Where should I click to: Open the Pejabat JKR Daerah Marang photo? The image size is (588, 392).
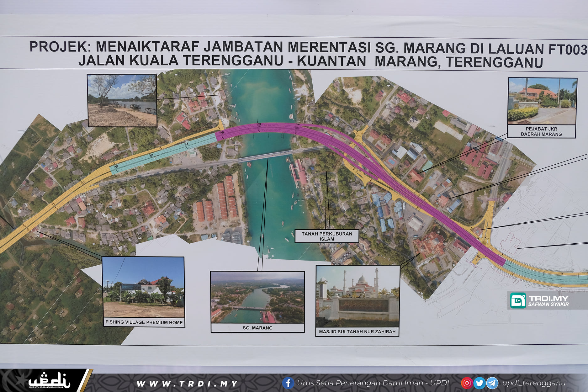542,101
